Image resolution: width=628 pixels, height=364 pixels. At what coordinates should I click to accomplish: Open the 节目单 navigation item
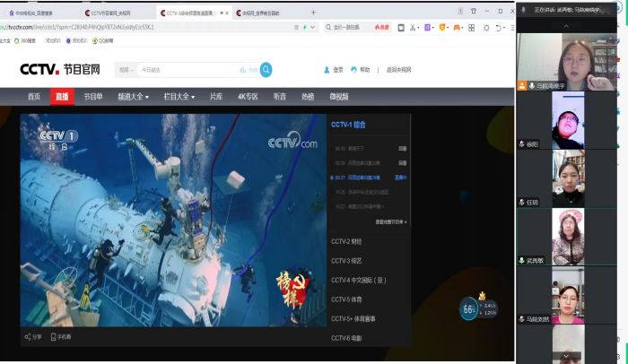click(93, 97)
